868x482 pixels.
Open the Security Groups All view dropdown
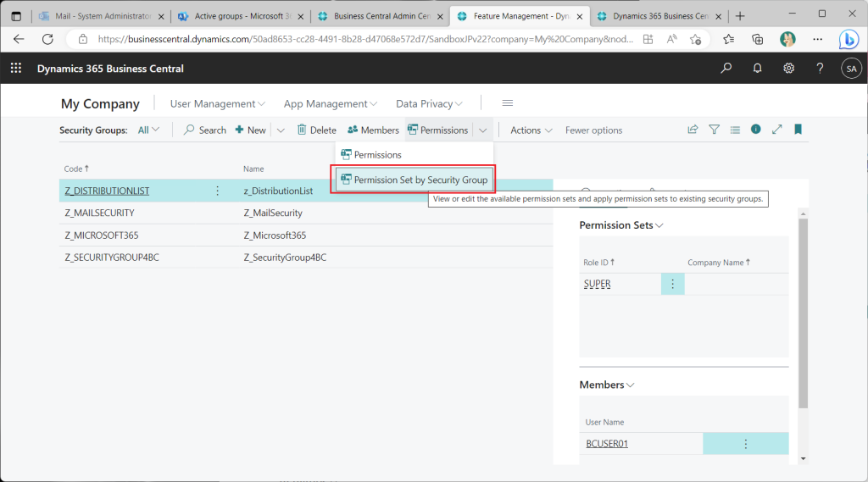(x=148, y=130)
